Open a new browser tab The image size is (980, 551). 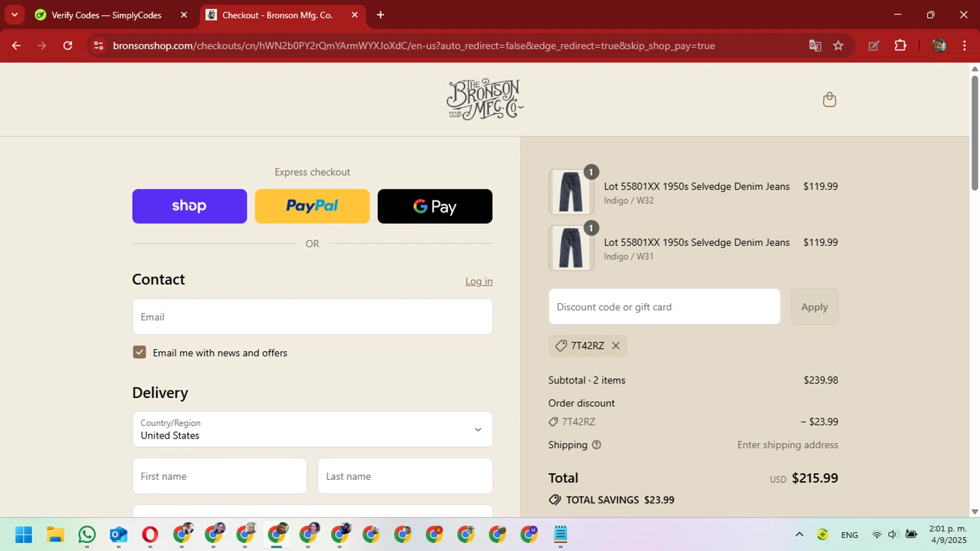click(380, 14)
